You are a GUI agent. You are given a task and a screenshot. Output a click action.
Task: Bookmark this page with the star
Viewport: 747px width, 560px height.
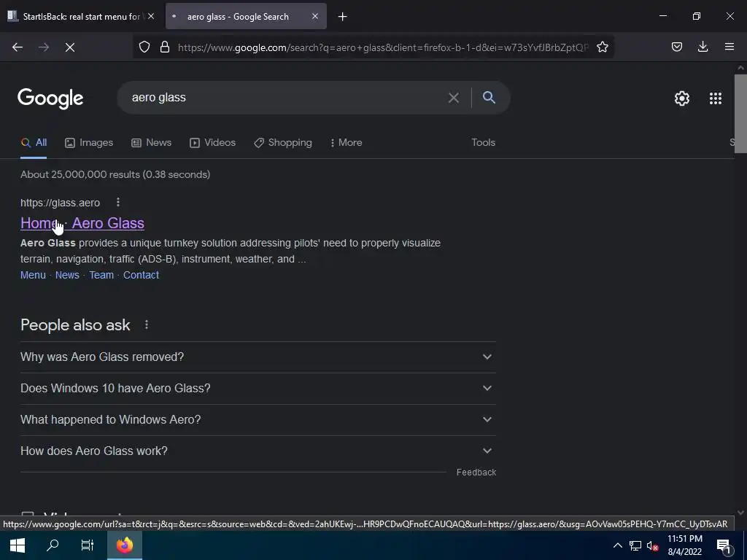pyautogui.click(x=603, y=47)
